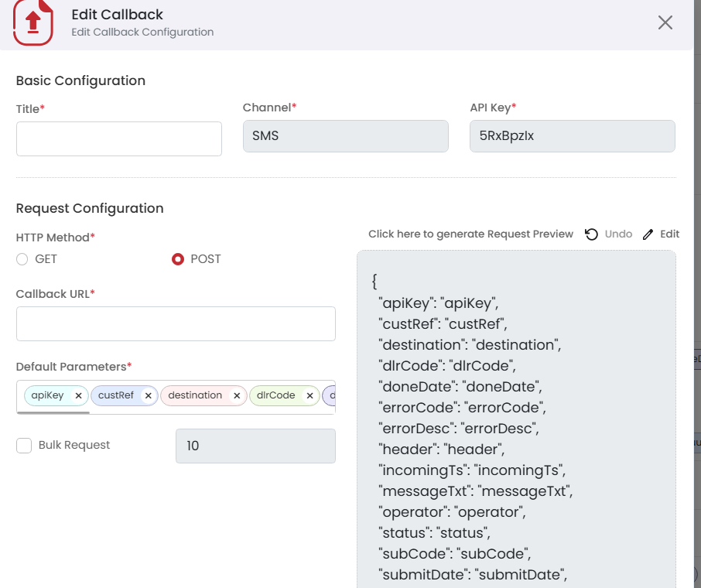Click the API Key field
Image resolution: width=701 pixels, height=588 pixels.
click(x=573, y=136)
